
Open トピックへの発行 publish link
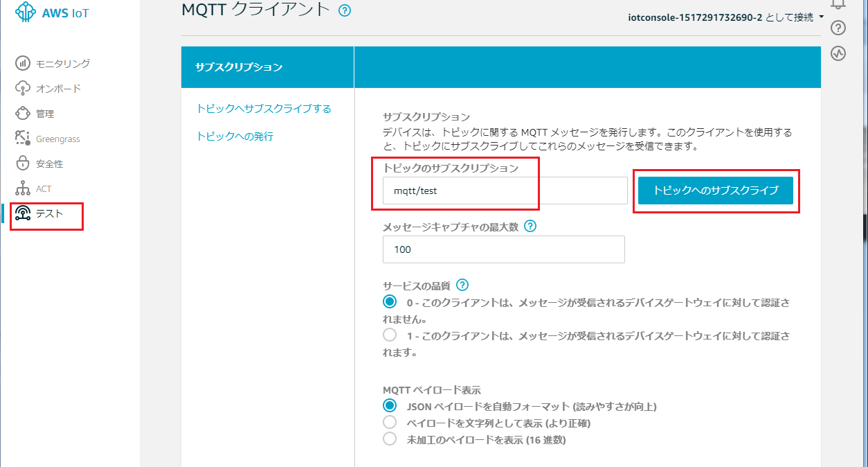(x=235, y=136)
